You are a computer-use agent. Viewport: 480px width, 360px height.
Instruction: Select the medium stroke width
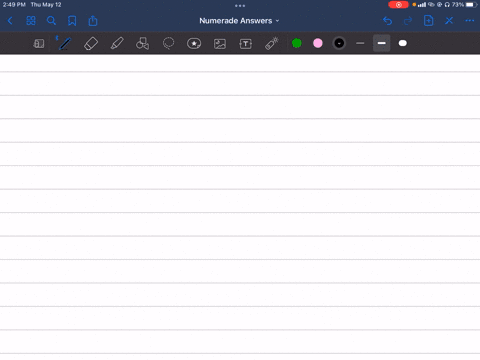(381, 43)
